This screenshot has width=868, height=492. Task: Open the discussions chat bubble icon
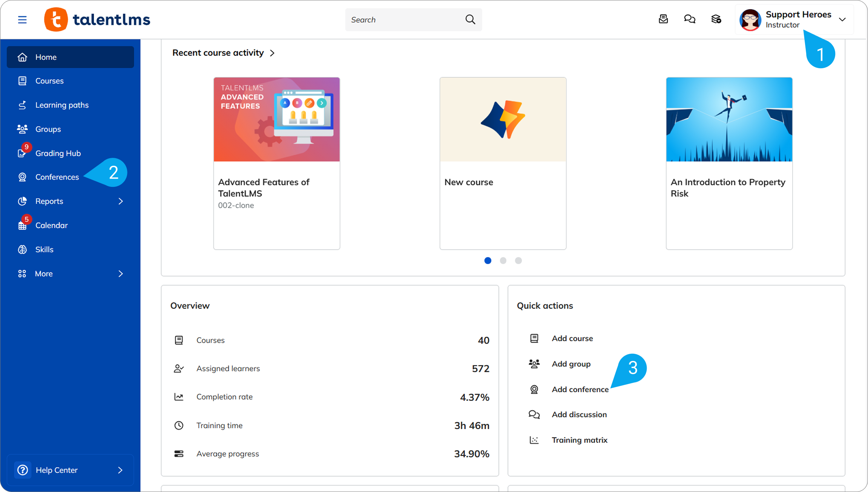tap(690, 19)
